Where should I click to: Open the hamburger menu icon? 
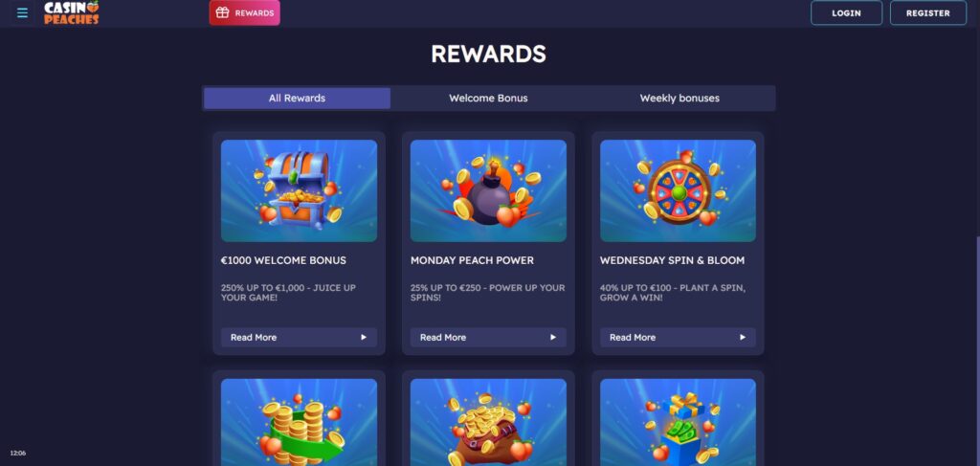pyautogui.click(x=23, y=12)
